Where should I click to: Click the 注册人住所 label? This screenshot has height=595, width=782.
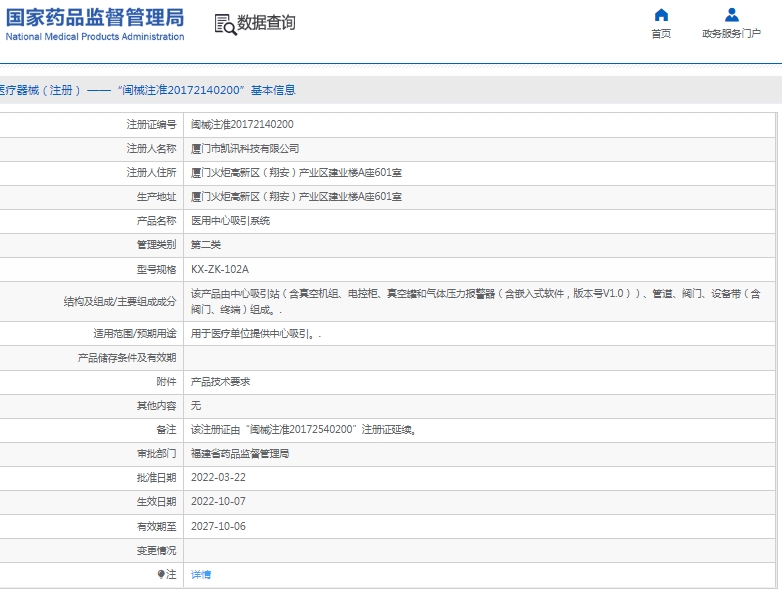(151, 173)
